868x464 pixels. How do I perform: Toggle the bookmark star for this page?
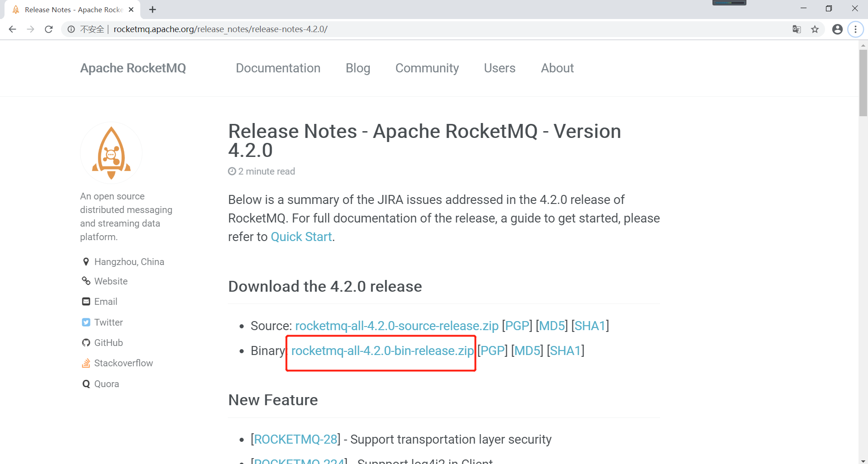click(x=815, y=29)
